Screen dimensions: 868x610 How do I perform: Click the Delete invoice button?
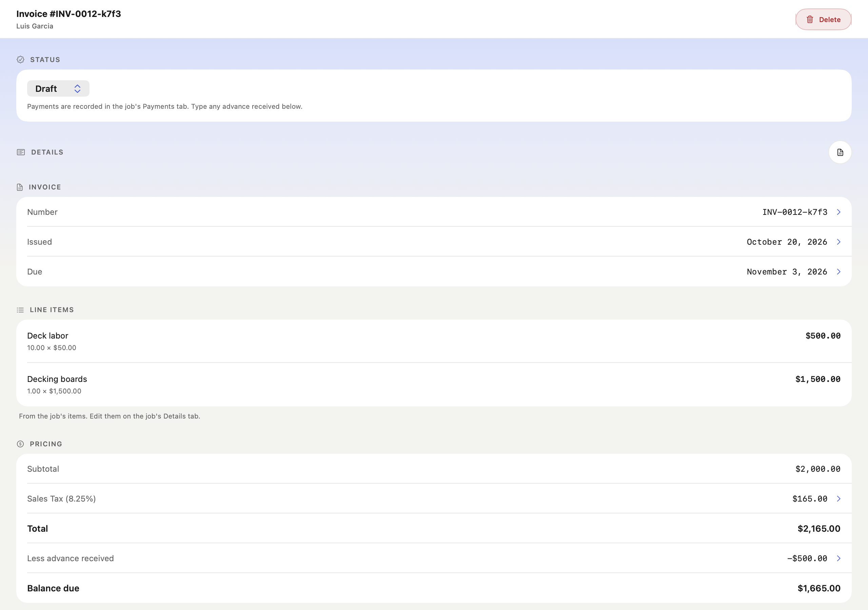(823, 19)
